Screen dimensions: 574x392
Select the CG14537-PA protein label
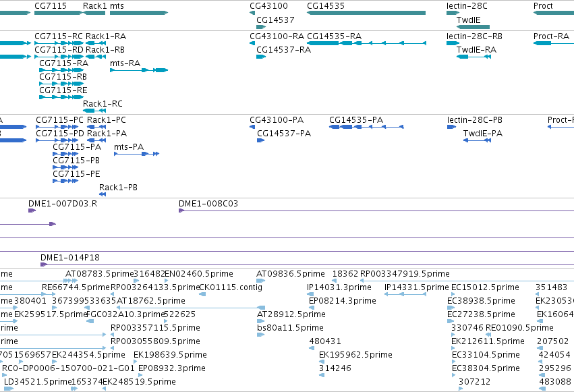pos(284,134)
